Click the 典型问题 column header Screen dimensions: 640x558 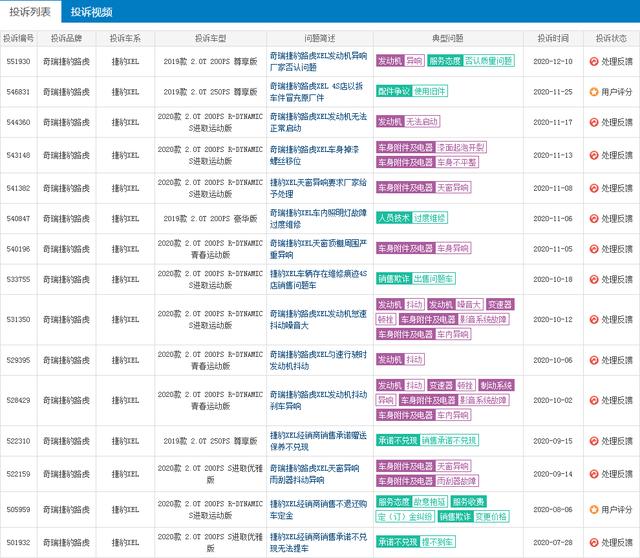point(448,39)
